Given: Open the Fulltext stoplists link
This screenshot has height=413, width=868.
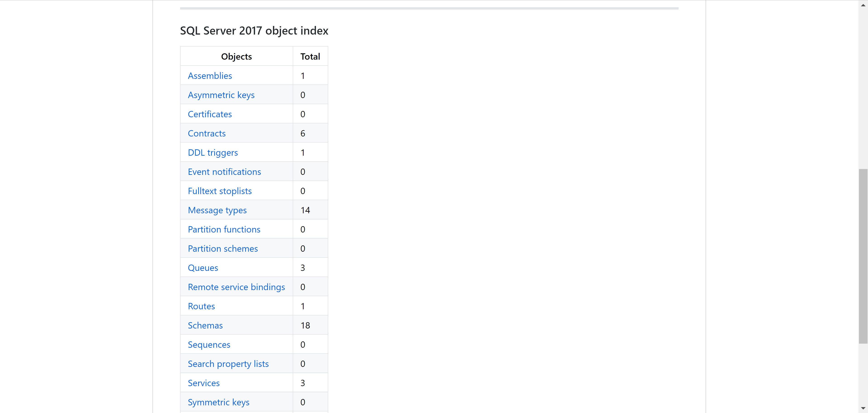Looking at the screenshot, I should (220, 191).
